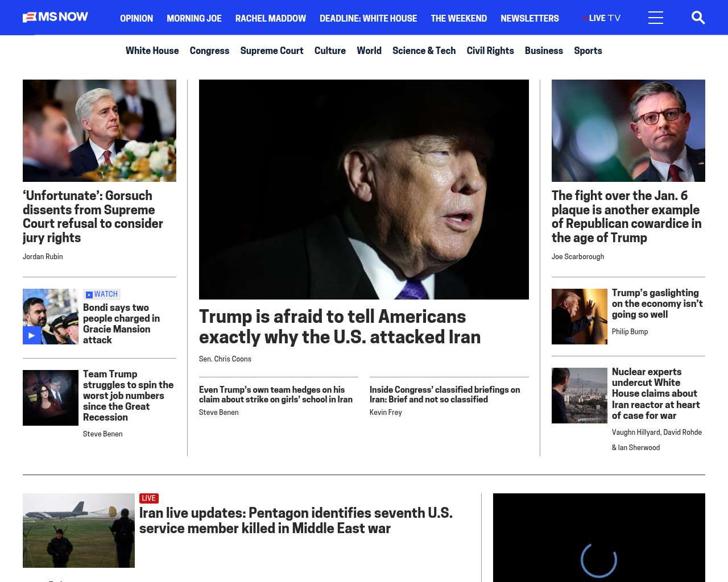
Task: Read Trump afraid to tell Americans headline
Action: coord(340,327)
